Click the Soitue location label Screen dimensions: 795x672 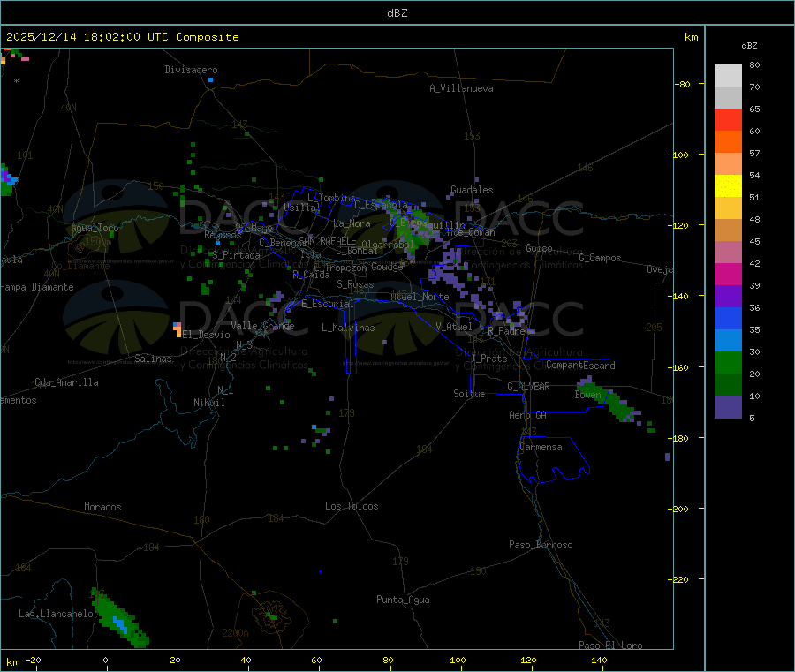(469, 394)
